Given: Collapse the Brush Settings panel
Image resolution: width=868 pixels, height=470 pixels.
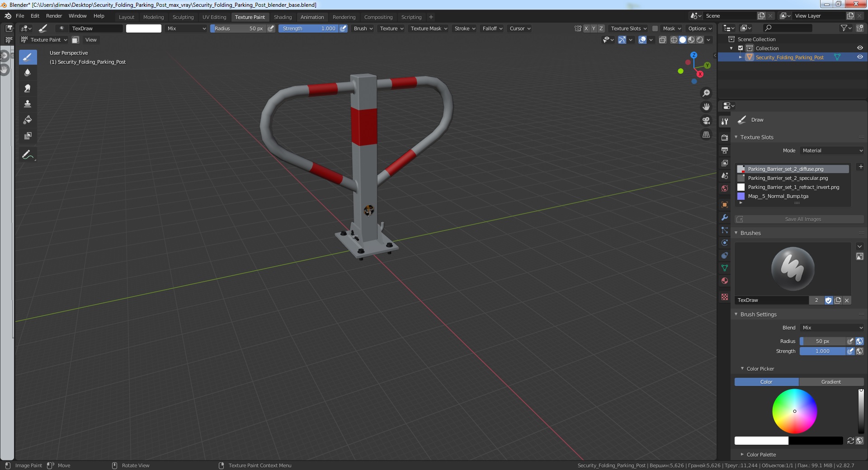Looking at the screenshot, I should (736, 314).
